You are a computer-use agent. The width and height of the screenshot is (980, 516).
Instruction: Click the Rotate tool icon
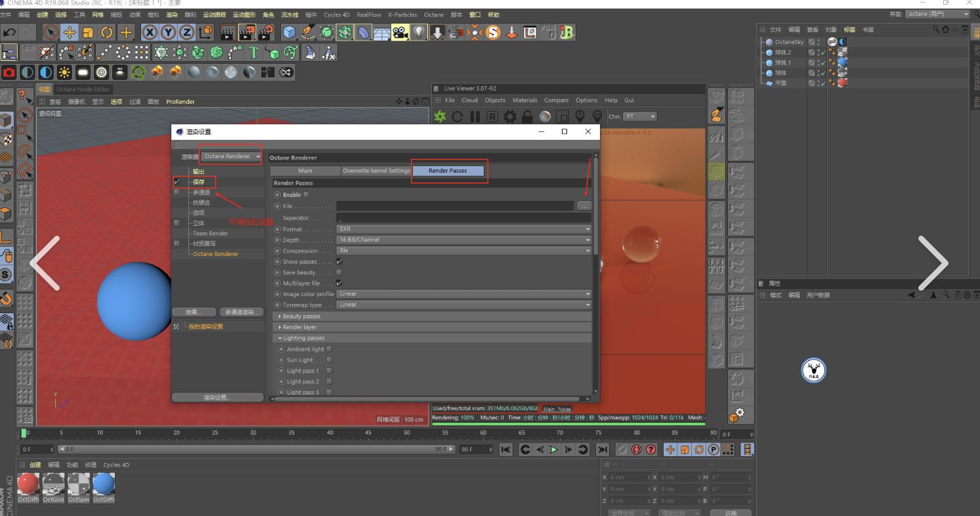click(x=107, y=32)
